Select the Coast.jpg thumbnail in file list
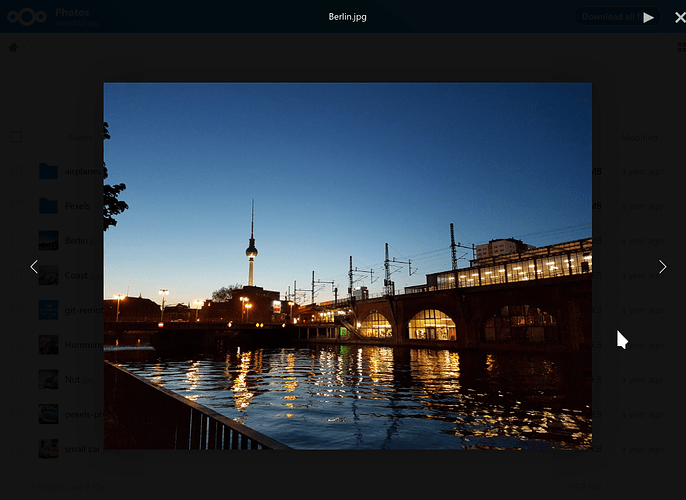The height and width of the screenshot is (500, 686). point(48,275)
